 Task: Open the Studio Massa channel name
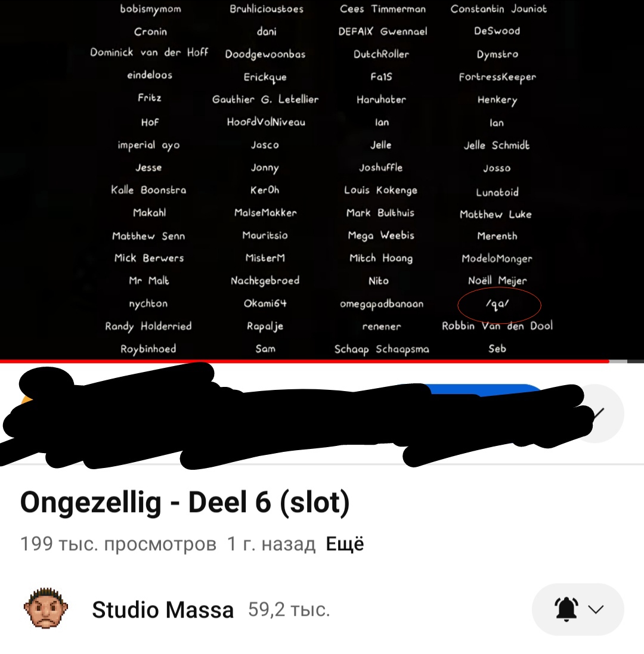coord(163,610)
